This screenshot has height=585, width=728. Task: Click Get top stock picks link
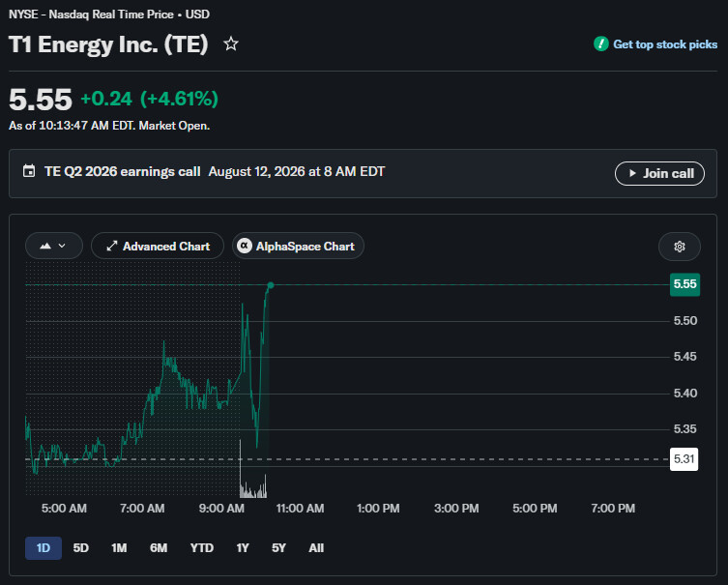(x=665, y=44)
